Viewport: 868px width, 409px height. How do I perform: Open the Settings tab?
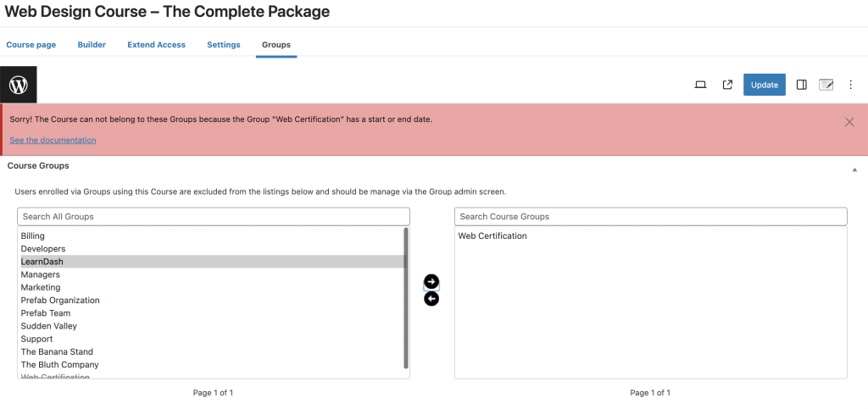pos(224,45)
